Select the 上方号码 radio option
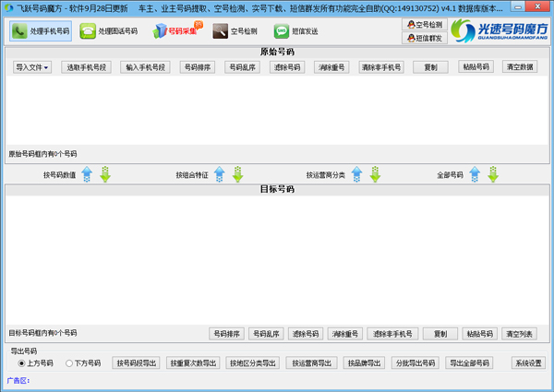The width and height of the screenshot is (554, 392). [22, 363]
